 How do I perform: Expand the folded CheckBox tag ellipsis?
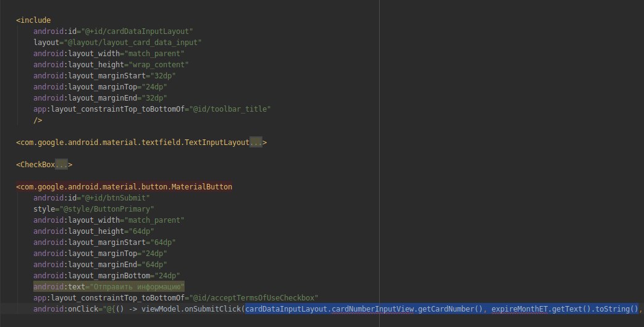pos(62,165)
